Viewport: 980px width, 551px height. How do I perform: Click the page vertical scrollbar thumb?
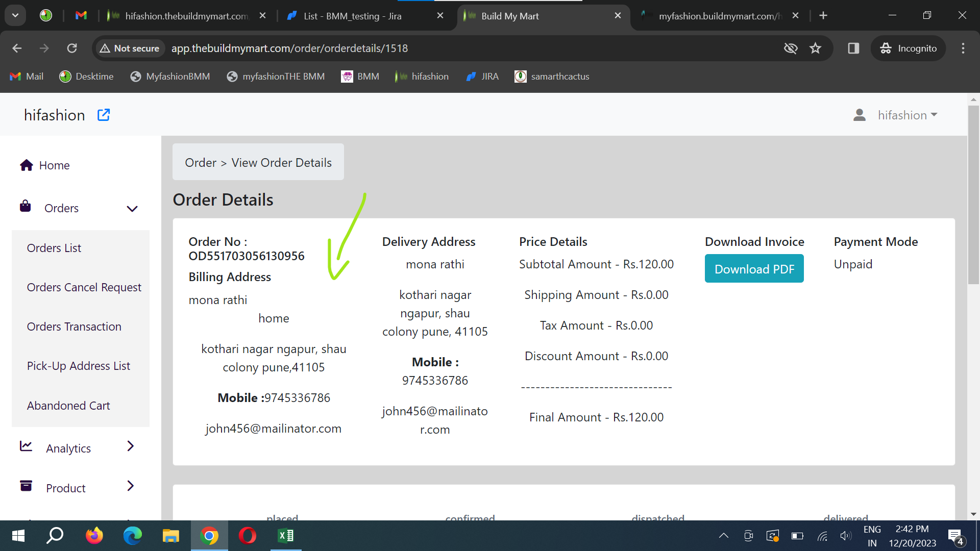973,194
